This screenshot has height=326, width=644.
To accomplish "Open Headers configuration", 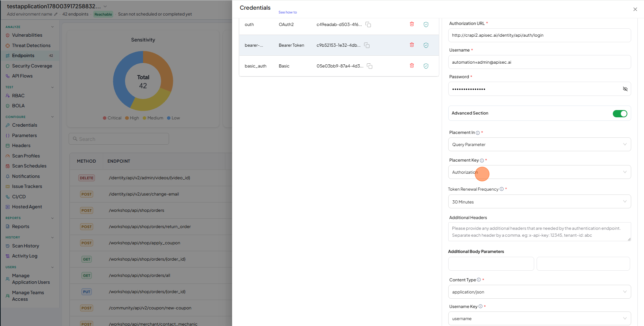I will coord(21,146).
